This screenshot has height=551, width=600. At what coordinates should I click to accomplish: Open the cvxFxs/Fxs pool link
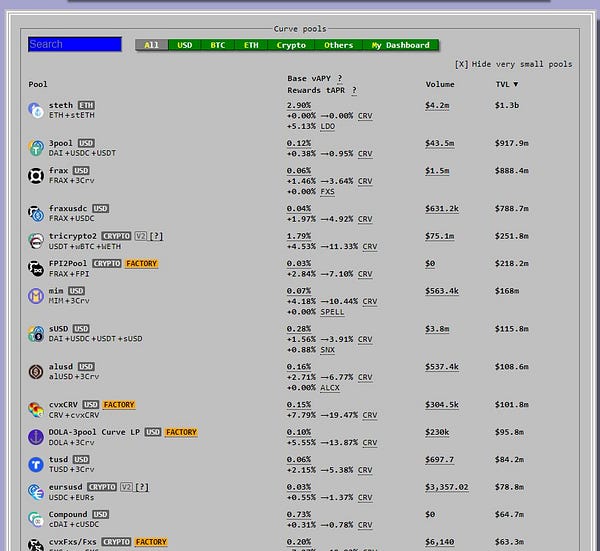(73, 542)
